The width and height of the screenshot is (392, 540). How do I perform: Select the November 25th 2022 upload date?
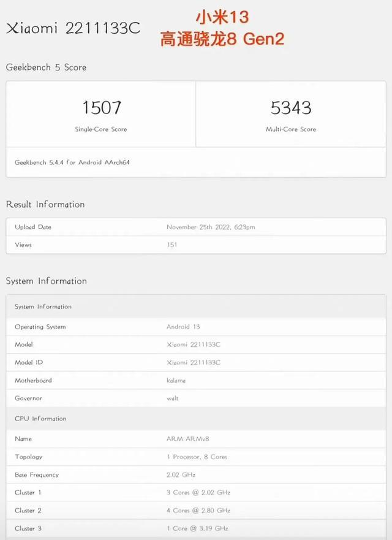click(x=211, y=227)
